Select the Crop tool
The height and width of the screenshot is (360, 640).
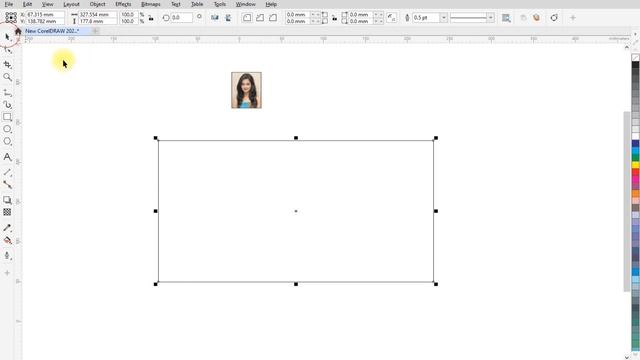tap(7, 64)
